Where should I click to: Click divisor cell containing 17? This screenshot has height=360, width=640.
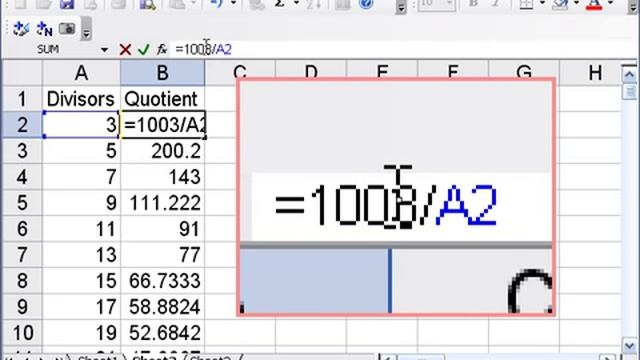81,307
